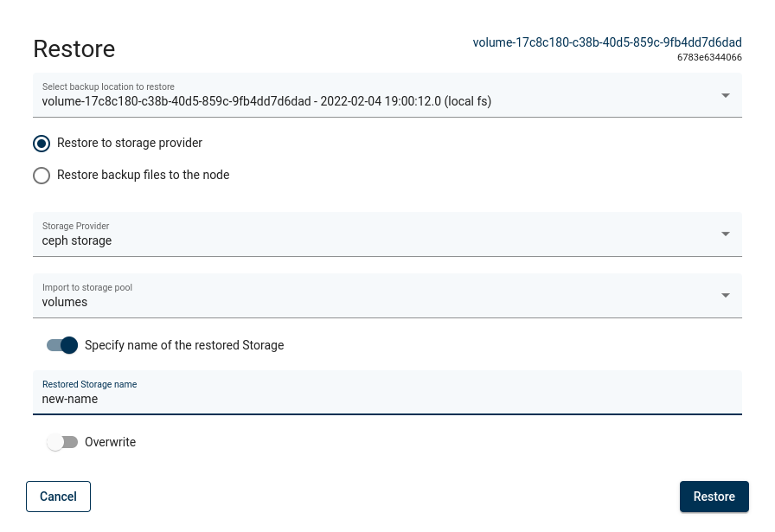The width and height of the screenshot is (775, 532).
Task: Click the Overwrite label text
Action: [x=110, y=442]
